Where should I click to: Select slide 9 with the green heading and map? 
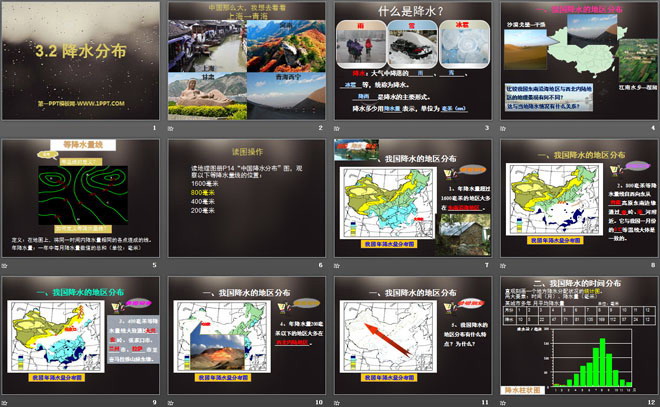click(81, 335)
